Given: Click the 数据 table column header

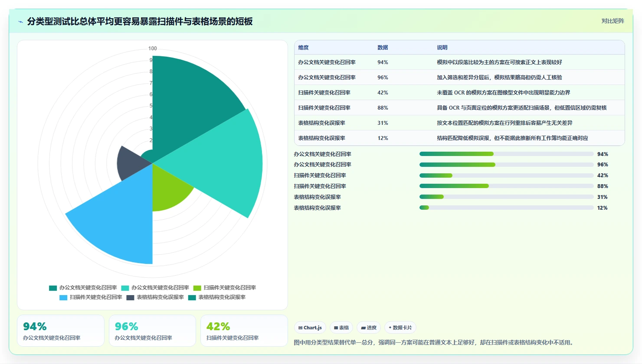Looking at the screenshot, I should pyautogui.click(x=383, y=48).
